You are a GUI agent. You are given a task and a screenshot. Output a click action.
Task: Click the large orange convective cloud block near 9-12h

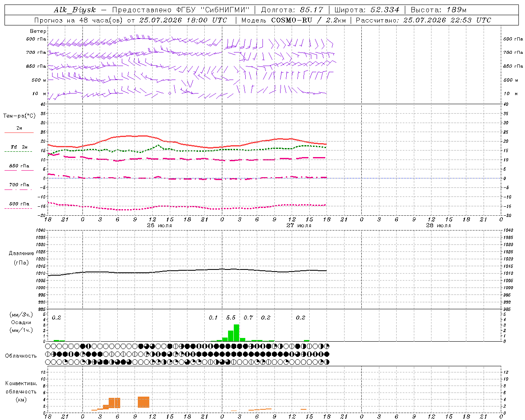pyautogui.click(x=144, y=402)
